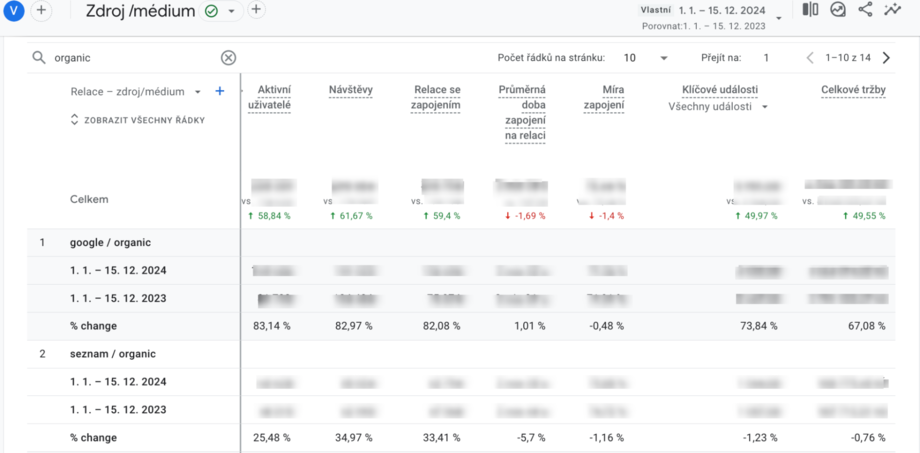The width and height of the screenshot is (920, 453).
Task: Open the Všechny události dropdown
Action: [718, 106]
